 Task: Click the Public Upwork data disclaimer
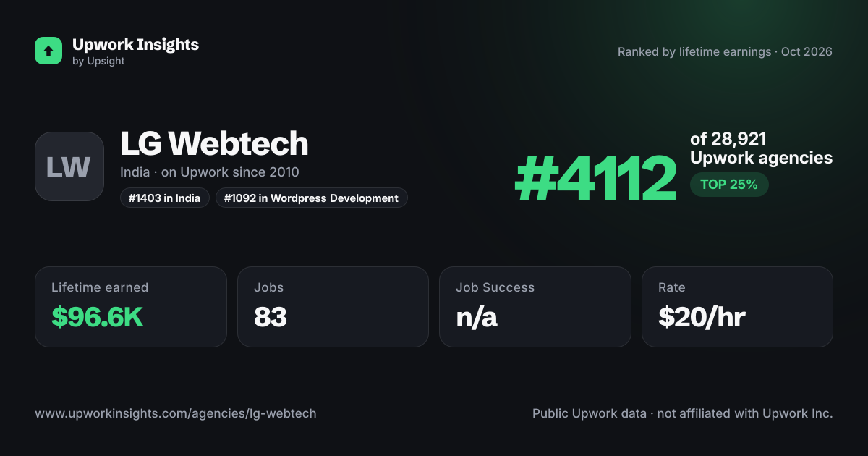point(683,413)
